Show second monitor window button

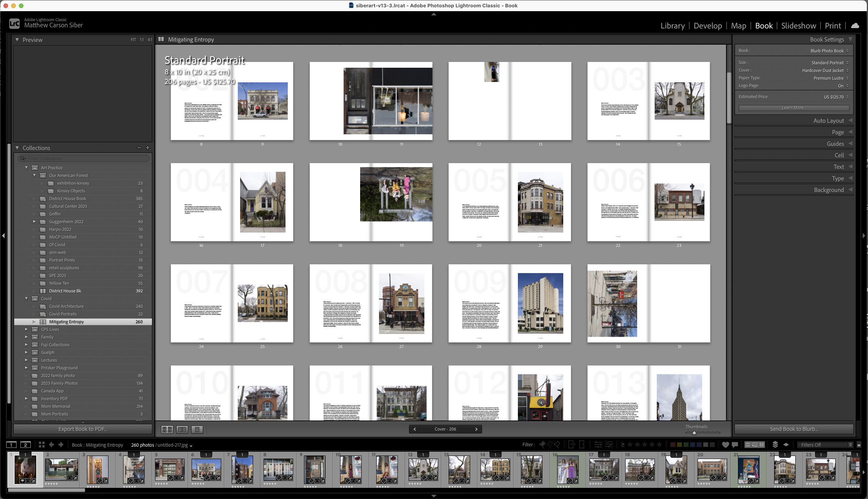[25, 445]
